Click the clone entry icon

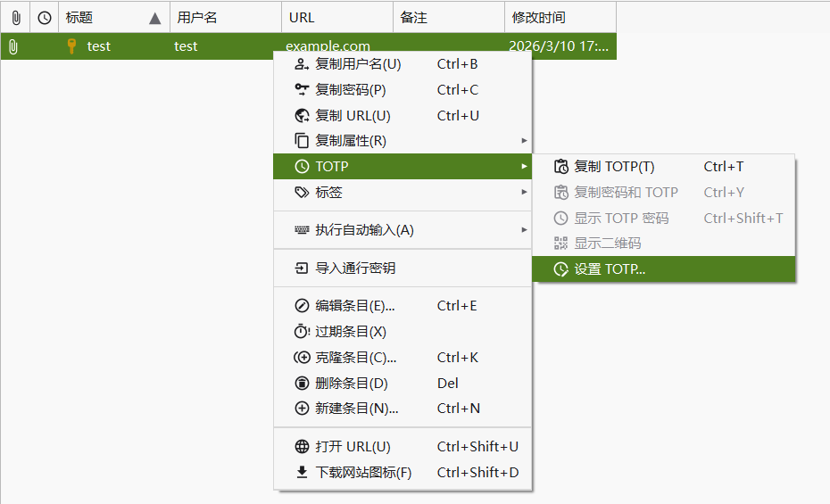[x=302, y=358]
